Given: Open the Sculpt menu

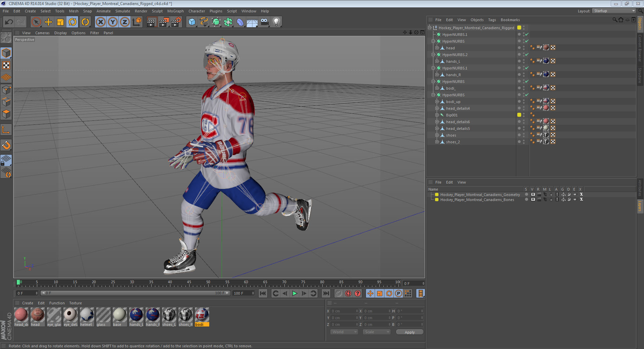Looking at the screenshot, I should coord(157,11).
